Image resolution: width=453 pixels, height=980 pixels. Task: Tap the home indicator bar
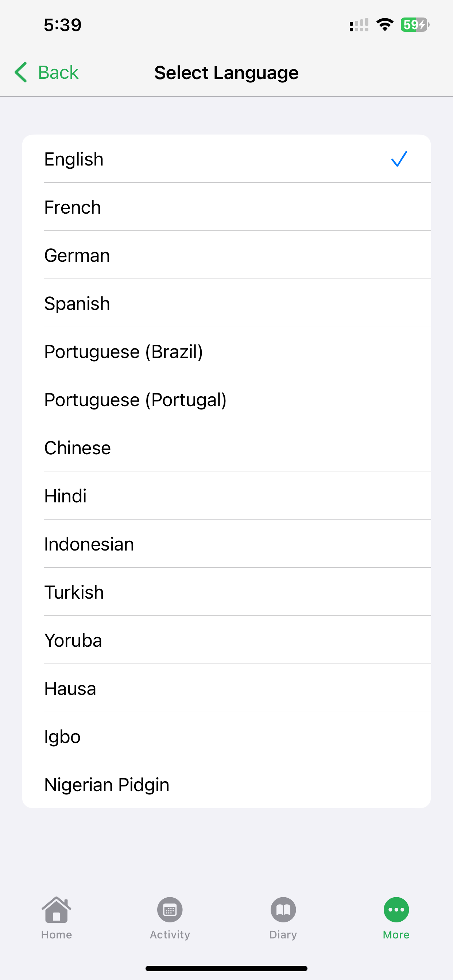coord(226,968)
